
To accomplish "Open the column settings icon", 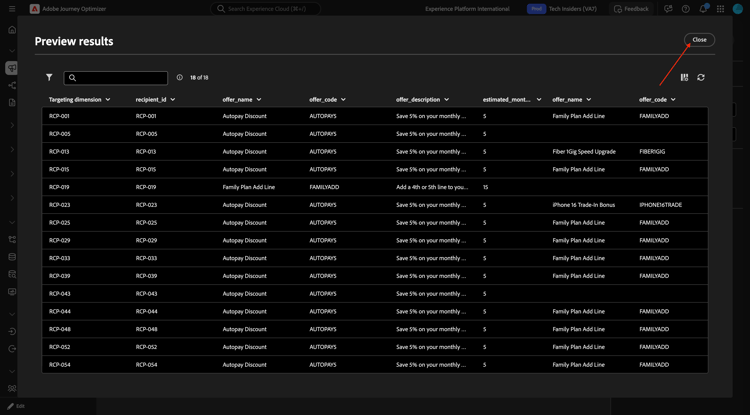I will pyautogui.click(x=684, y=77).
